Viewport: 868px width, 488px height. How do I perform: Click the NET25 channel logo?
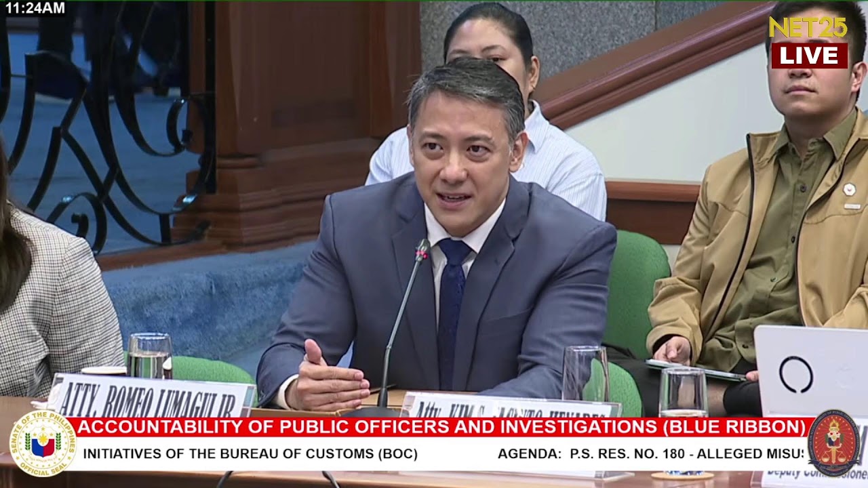[x=808, y=27]
